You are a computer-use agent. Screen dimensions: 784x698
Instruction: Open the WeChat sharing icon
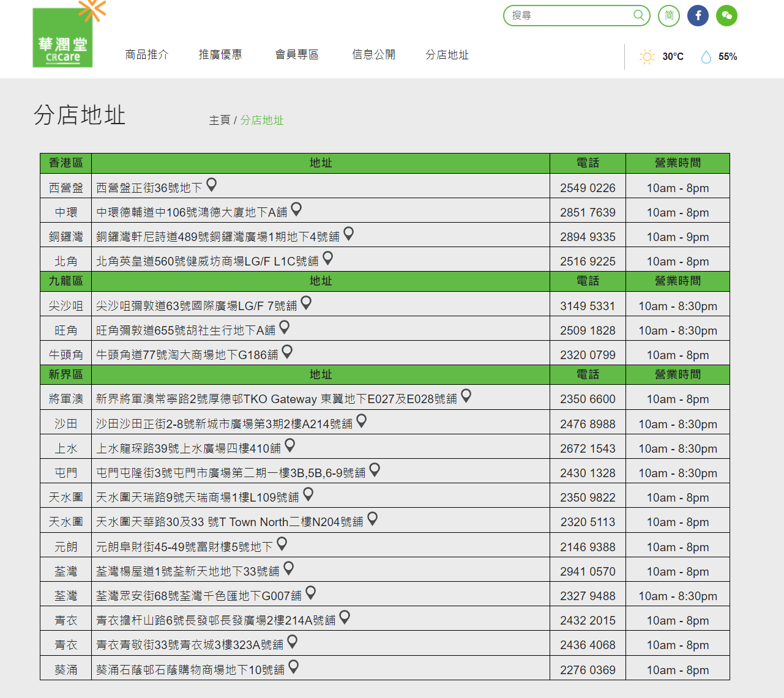(x=727, y=15)
